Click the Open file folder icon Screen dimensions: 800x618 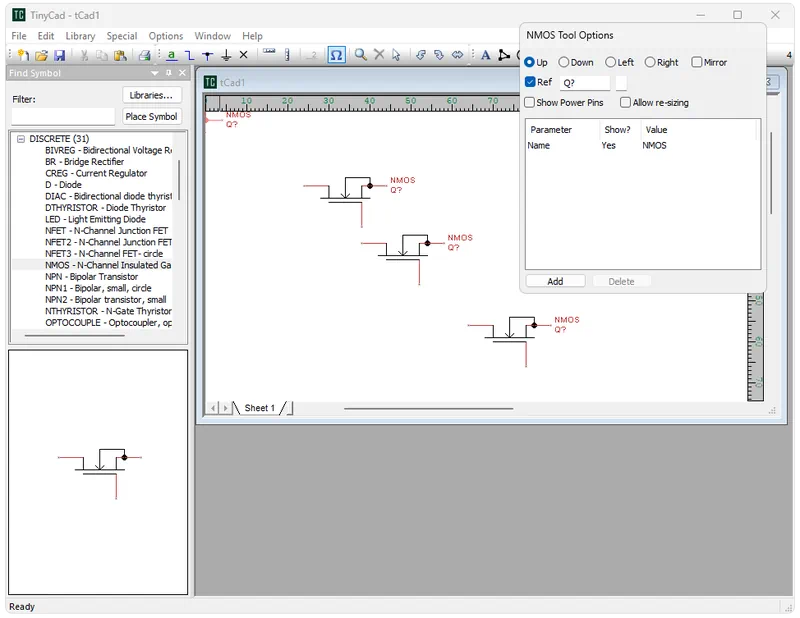click(x=41, y=55)
